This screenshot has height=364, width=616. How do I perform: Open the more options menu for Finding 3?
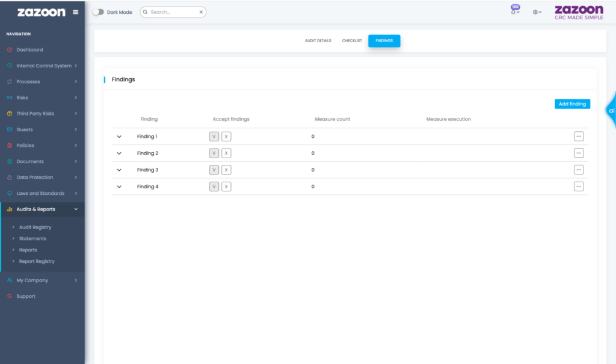click(x=578, y=170)
